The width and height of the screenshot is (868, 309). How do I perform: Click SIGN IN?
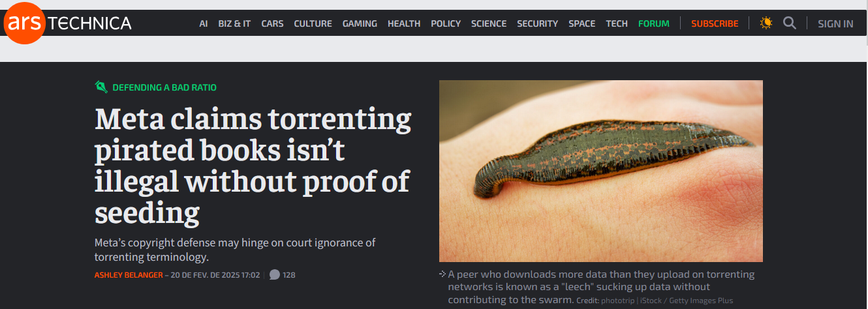pos(835,23)
